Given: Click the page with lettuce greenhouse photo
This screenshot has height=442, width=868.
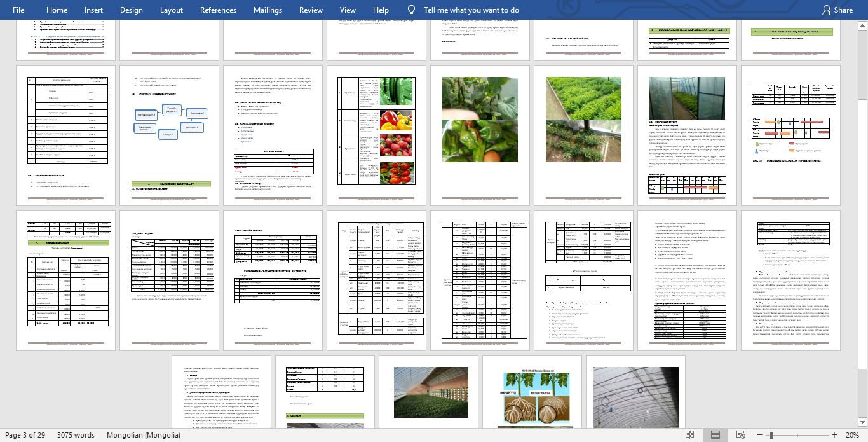Looking at the screenshot, I should [x=583, y=135].
